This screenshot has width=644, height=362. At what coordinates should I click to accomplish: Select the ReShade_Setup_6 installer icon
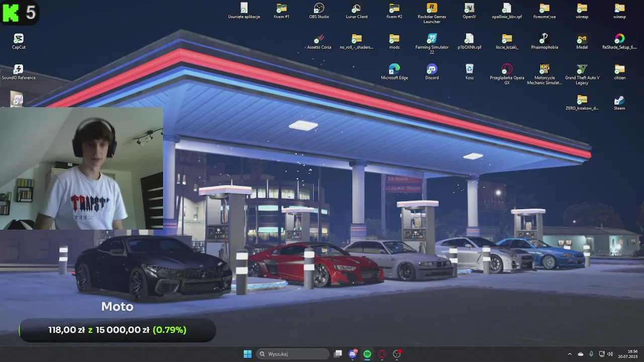pos(619,42)
